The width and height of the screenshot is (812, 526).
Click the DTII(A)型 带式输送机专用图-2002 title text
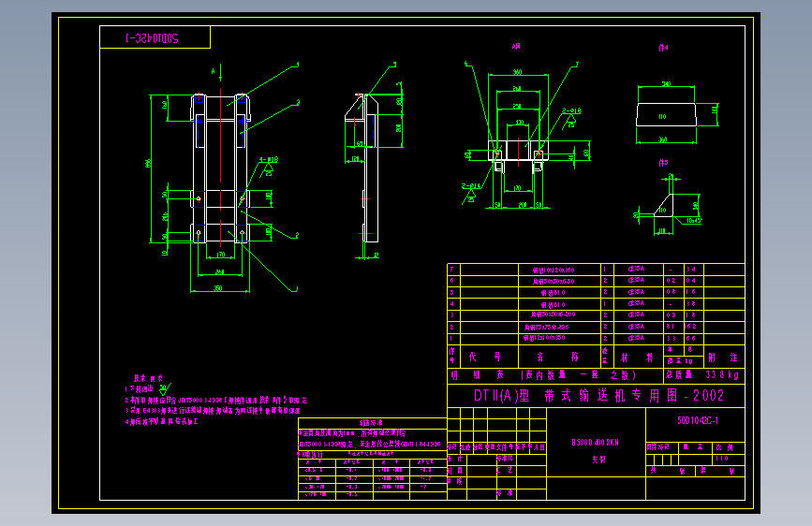598,396
